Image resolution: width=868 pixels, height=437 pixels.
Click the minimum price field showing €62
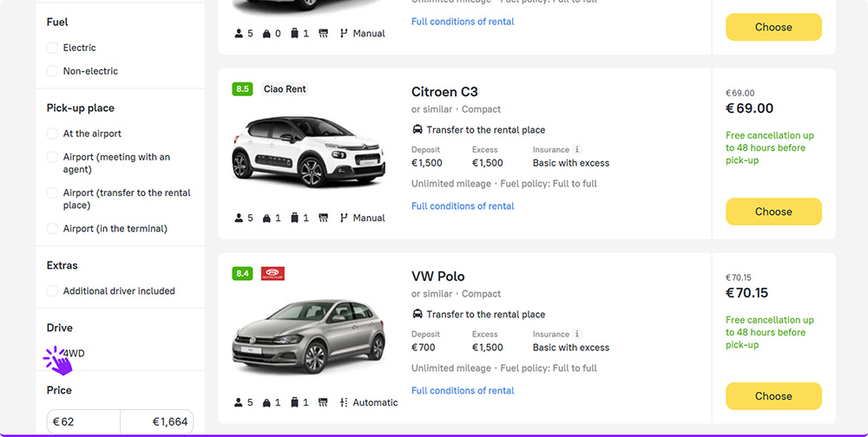pyautogui.click(x=83, y=421)
